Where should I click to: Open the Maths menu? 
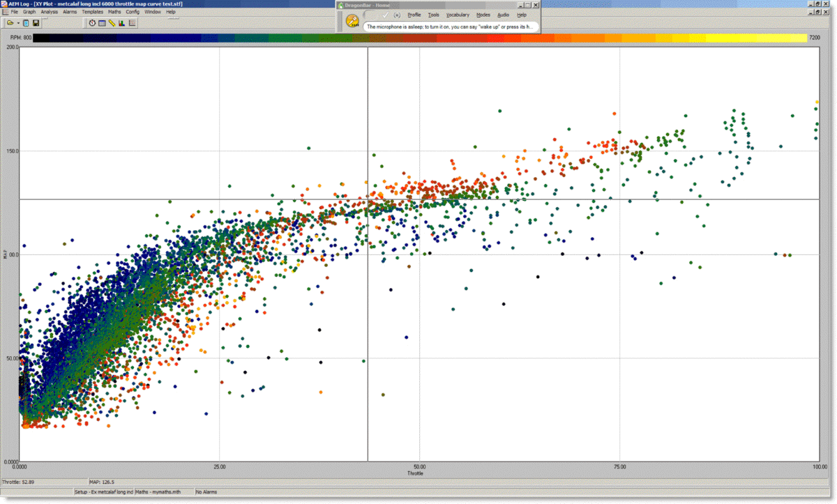(x=114, y=12)
